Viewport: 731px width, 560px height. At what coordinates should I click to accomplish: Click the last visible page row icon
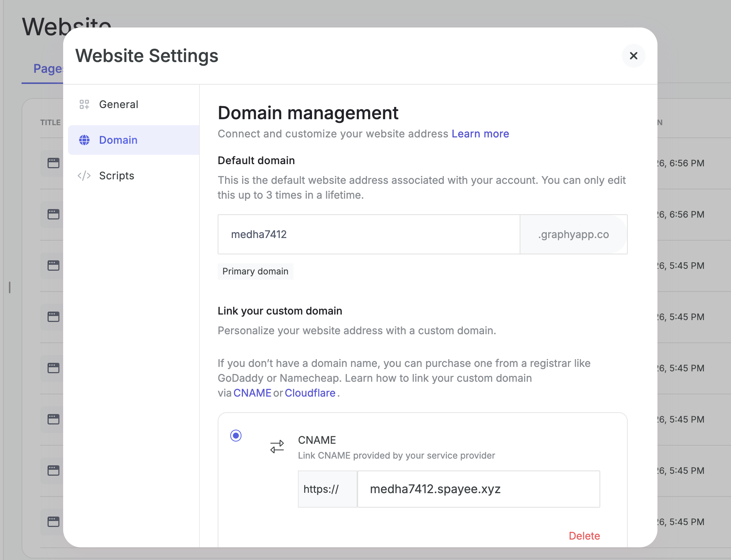[53, 522]
